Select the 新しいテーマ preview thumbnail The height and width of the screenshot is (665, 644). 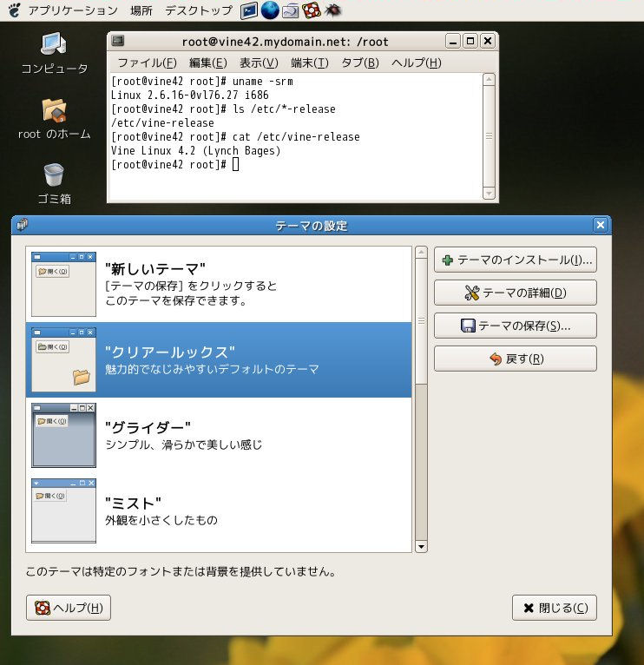coord(63,284)
